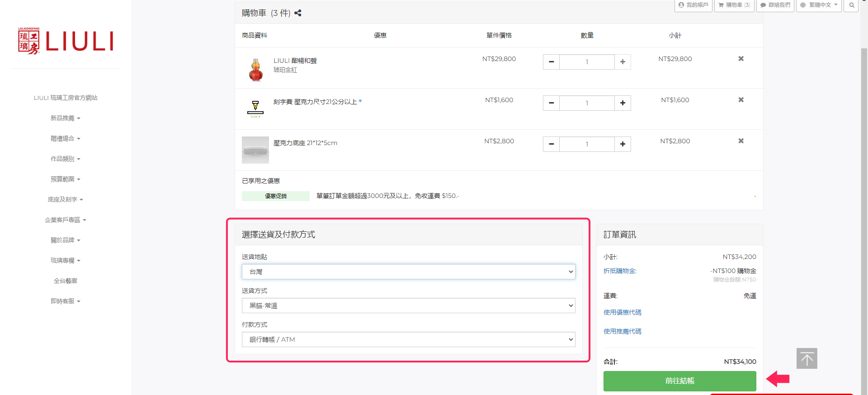Remove 壓克力底座 item with X icon
The width and height of the screenshot is (868, 395).
(741, 141)
